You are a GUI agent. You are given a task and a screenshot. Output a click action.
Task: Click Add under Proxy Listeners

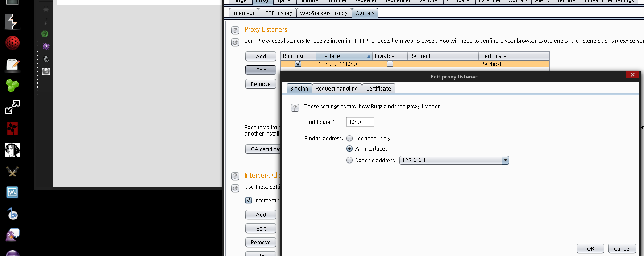click(x=261, y=57)
